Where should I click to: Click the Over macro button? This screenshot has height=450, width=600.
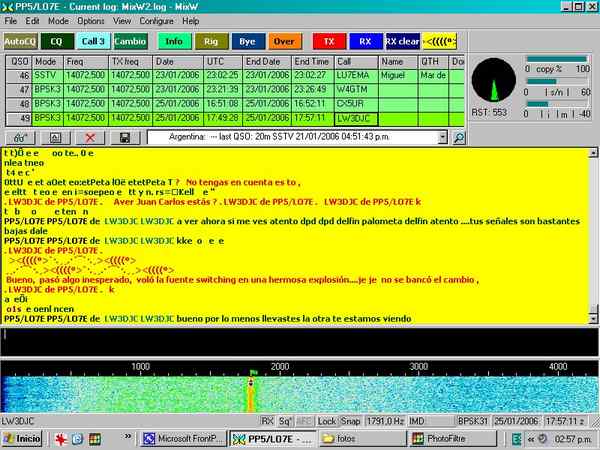tap(284, 41)
